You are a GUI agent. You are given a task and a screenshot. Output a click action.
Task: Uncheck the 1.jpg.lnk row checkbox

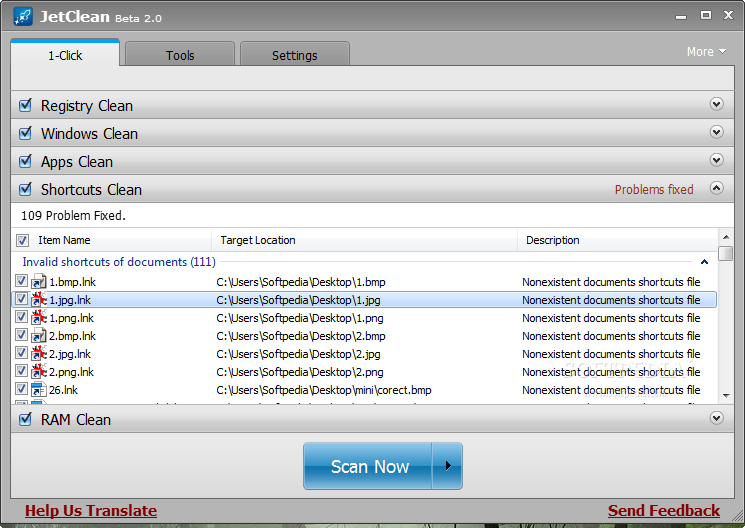tap(21, 299)
